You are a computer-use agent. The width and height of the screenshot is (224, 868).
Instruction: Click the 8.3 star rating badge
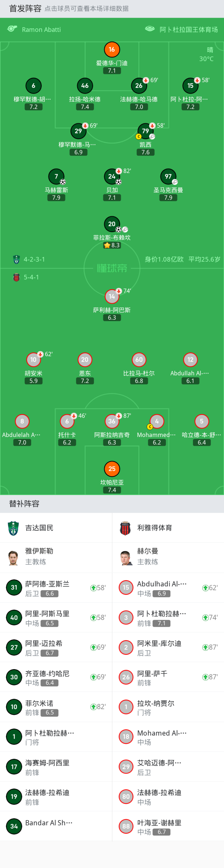pyautogui.click(x=112, y=245)
